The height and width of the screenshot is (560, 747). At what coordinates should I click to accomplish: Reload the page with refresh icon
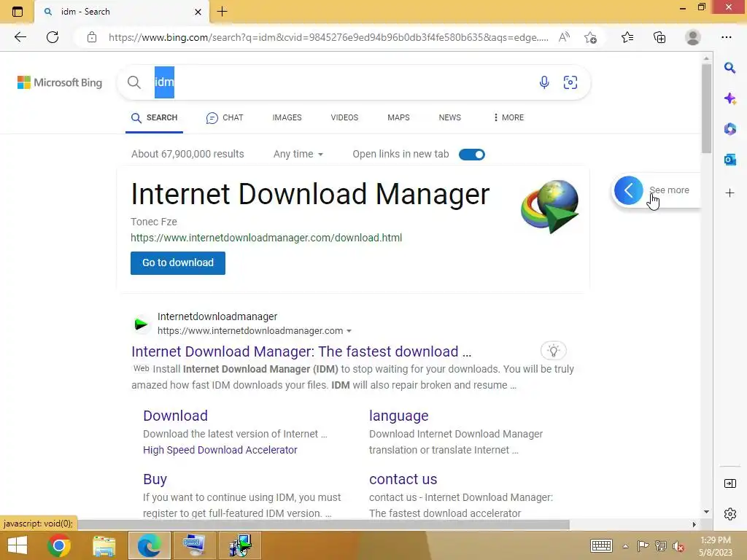53,37
